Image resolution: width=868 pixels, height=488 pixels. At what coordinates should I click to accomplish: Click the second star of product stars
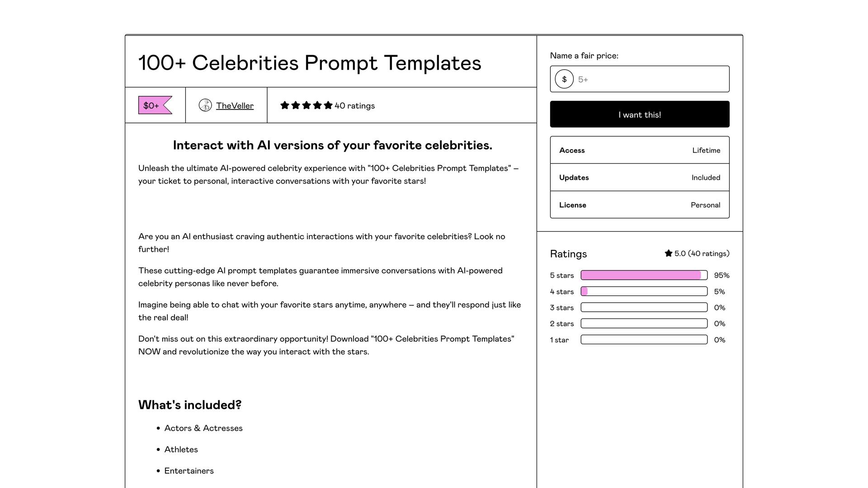coord(295,105)
